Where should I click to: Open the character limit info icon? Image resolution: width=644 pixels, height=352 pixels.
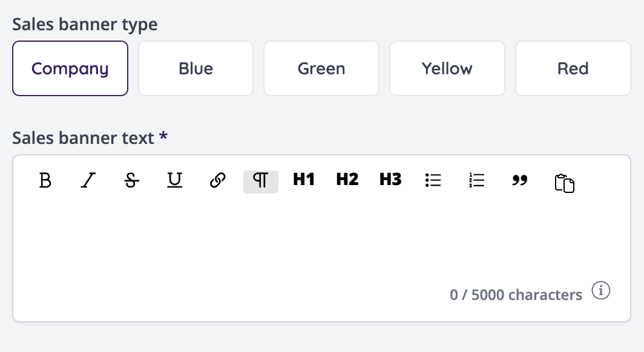600,291
